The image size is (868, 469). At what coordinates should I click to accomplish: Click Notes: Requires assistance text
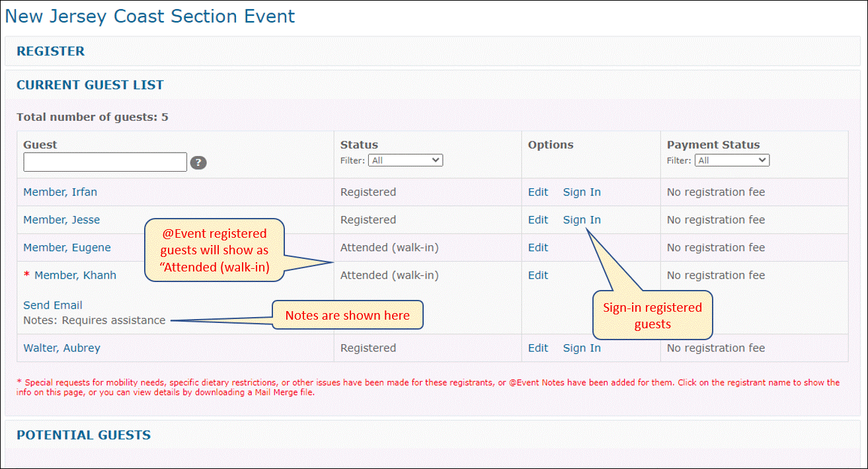(95, 320)
